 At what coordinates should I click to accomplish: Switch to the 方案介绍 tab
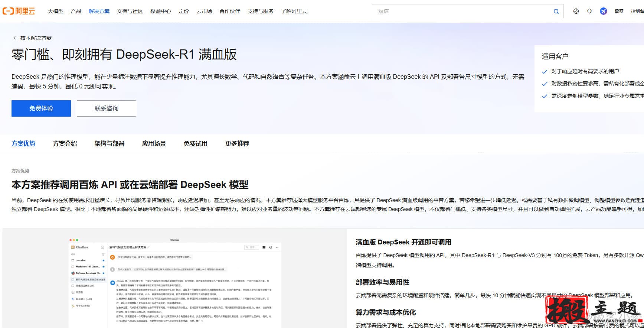65,143
